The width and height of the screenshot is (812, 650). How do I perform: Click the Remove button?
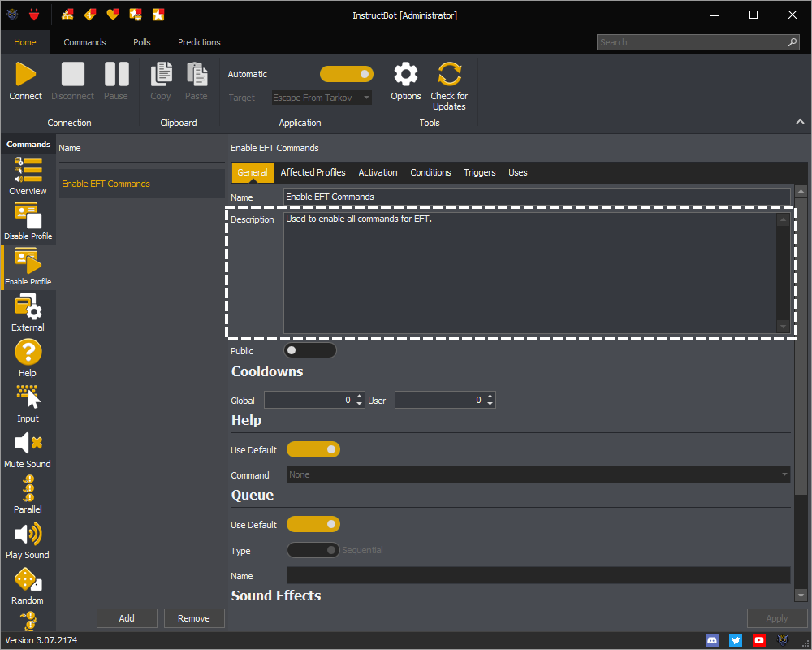coord(194,618)
